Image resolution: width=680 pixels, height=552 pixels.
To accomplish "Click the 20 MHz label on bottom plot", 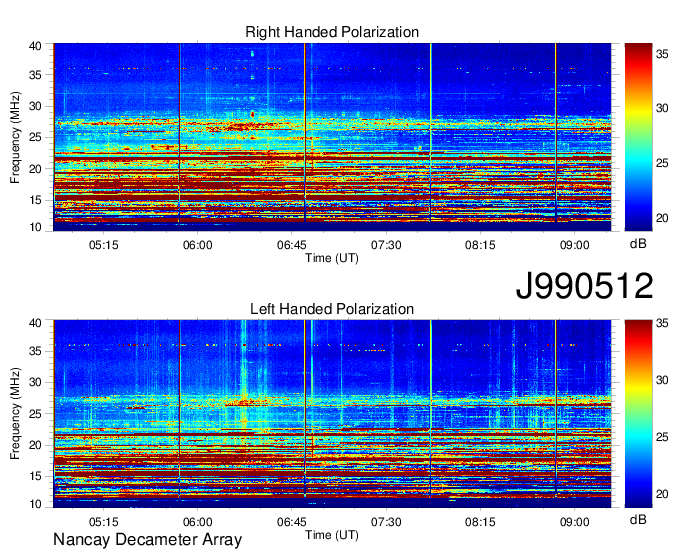I will pos(36,446).
